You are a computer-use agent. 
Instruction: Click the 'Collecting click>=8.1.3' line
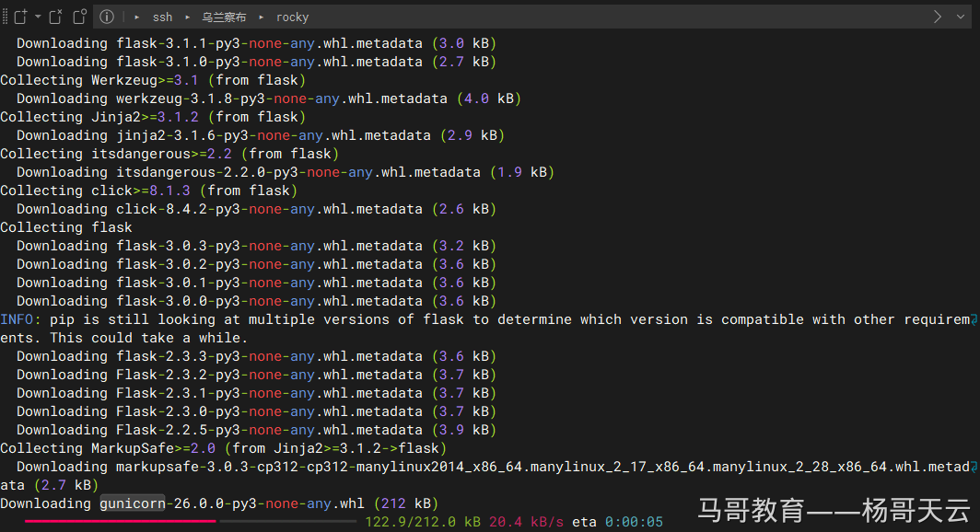pyautogui.click(x=149, y=191)
